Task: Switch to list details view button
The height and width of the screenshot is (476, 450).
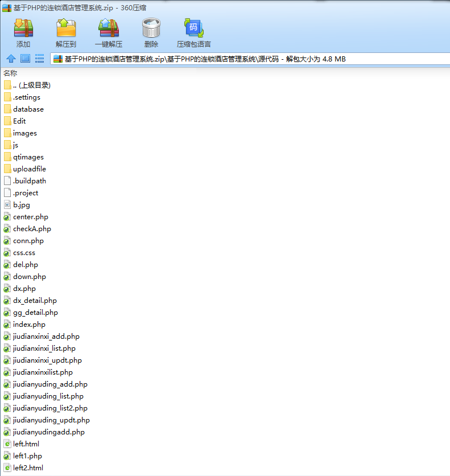Action: (x=39, y=58)
